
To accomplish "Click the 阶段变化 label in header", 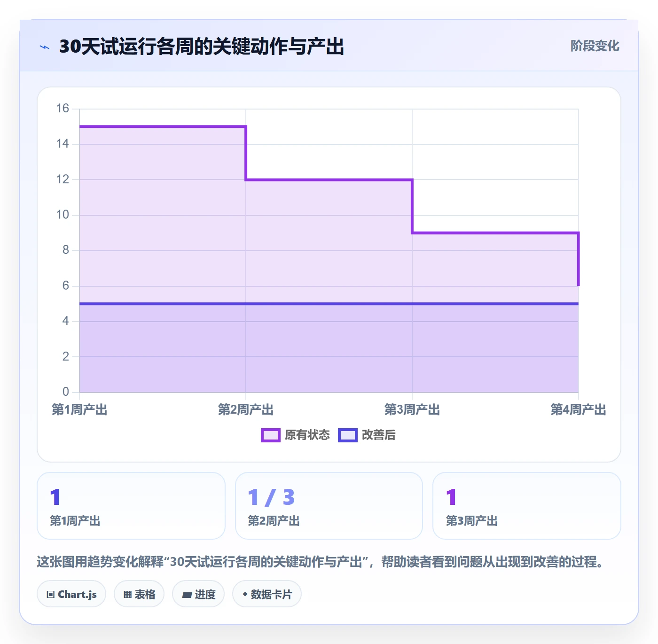I will tap(595, 46).
